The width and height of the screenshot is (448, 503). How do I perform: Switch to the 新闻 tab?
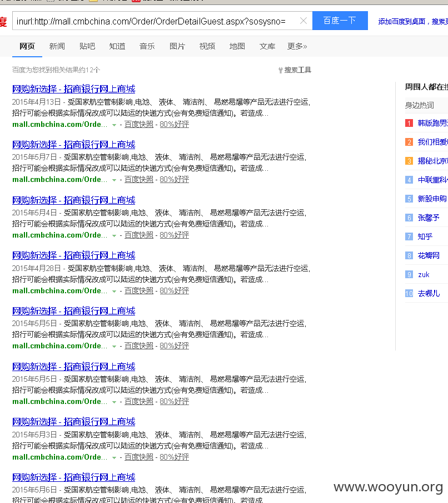pos(57,47)
